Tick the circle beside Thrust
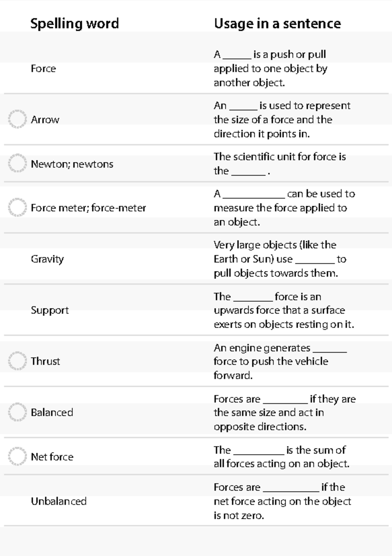Image resolution: width=392 pixels, height=556 pixels. pyautogui.click(x=17, y=361)
